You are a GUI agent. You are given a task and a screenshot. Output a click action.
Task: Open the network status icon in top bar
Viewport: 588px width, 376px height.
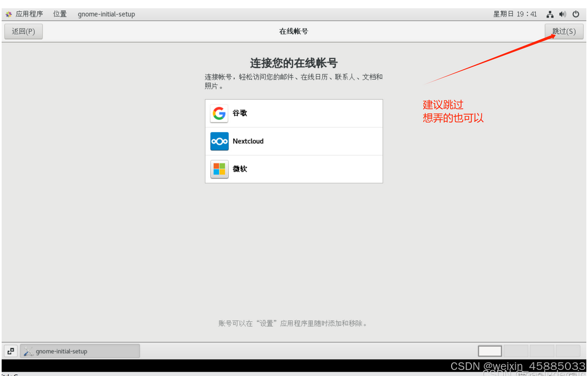click(x=550, y=14)
